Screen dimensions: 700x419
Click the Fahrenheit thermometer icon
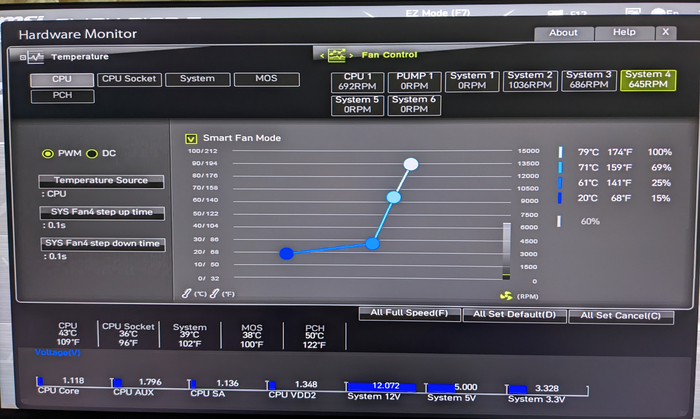pos(215,294)
